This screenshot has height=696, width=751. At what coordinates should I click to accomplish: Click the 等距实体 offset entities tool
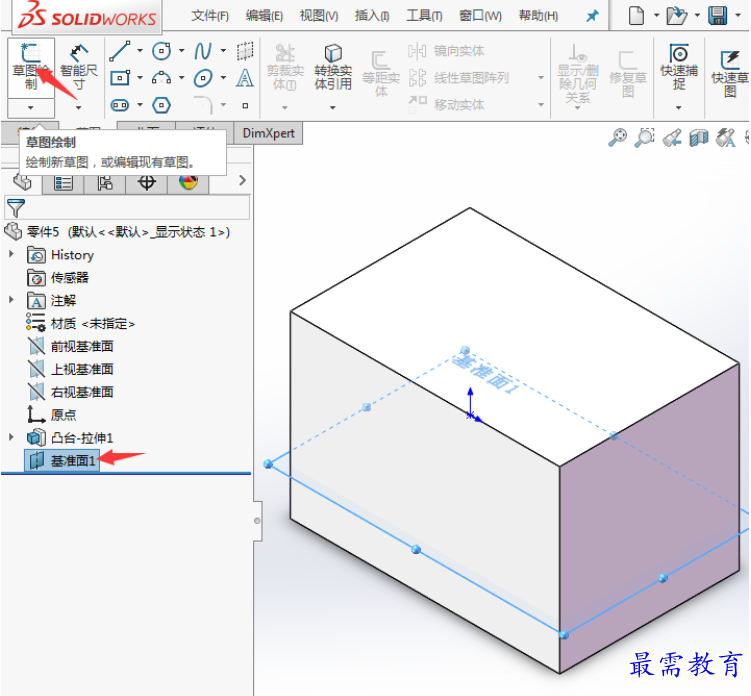coord(381,73)
